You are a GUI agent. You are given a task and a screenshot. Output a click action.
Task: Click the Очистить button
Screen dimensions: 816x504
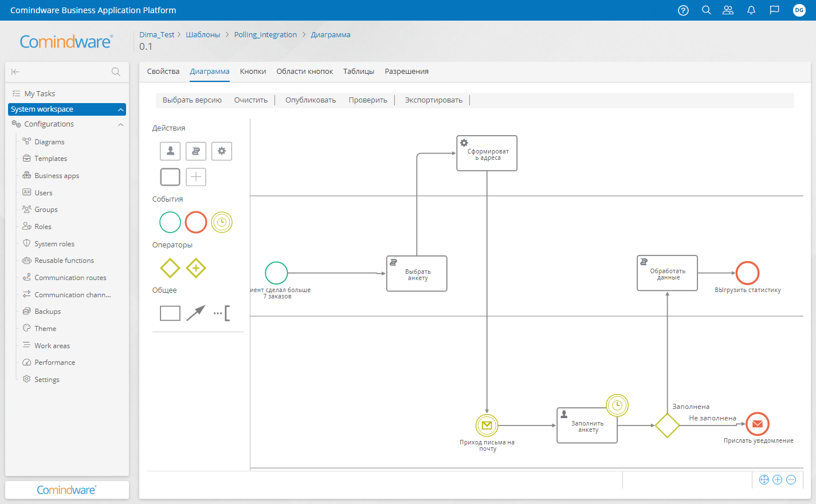click(251, 100)
